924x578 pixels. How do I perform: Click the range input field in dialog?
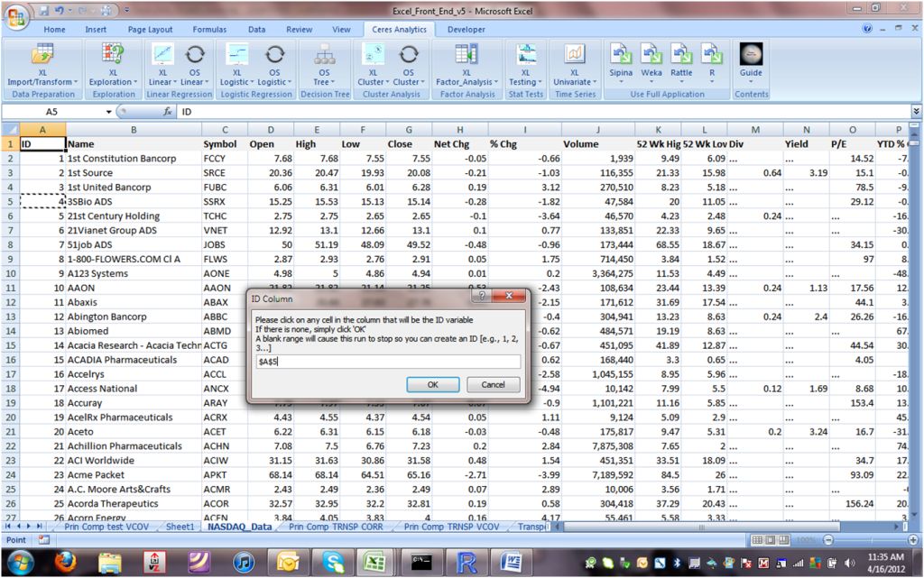[388, 362]
